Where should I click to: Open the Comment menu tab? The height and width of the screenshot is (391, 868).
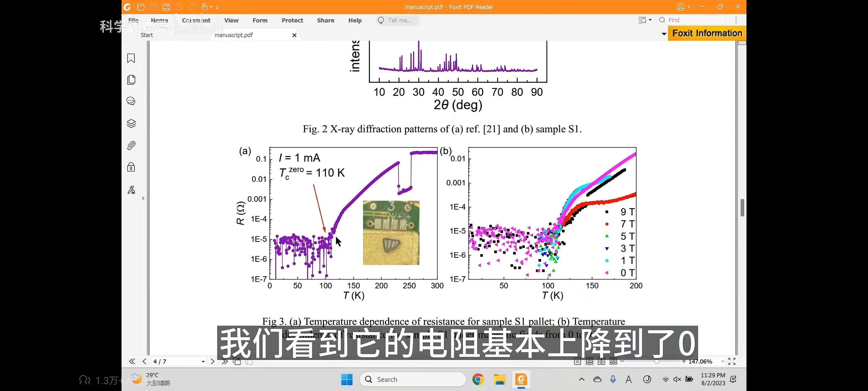(196, 21)
